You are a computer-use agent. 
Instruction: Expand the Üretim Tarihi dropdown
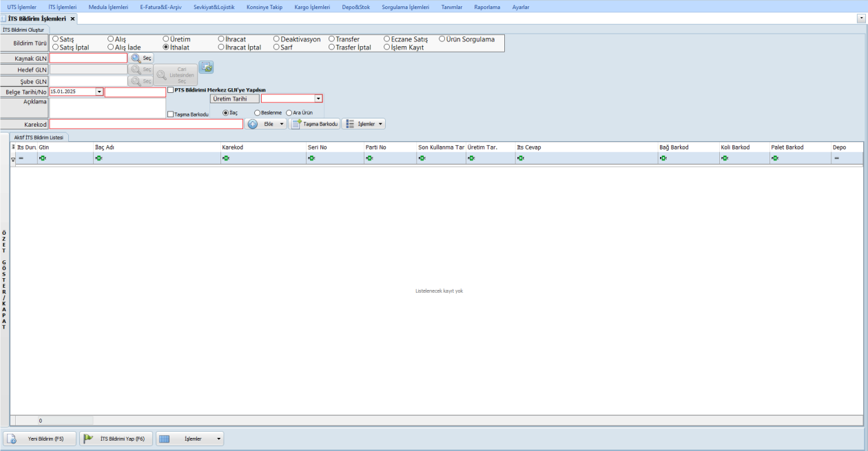coord(318,98)
